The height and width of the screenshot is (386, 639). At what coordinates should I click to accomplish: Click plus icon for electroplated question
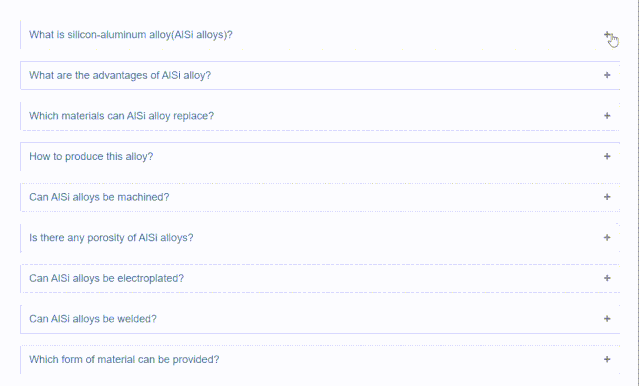click(607, 278)
